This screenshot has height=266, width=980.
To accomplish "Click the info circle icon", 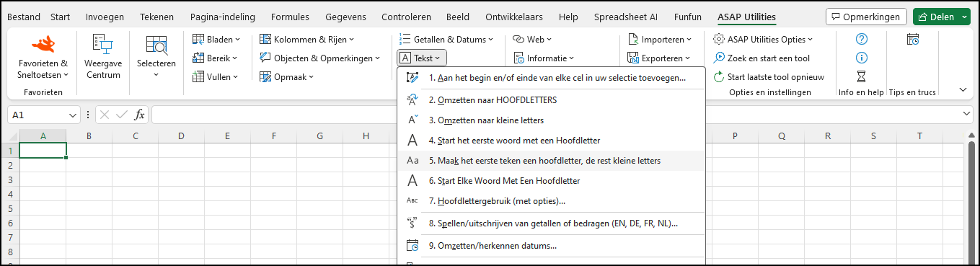I will point(861,58).
